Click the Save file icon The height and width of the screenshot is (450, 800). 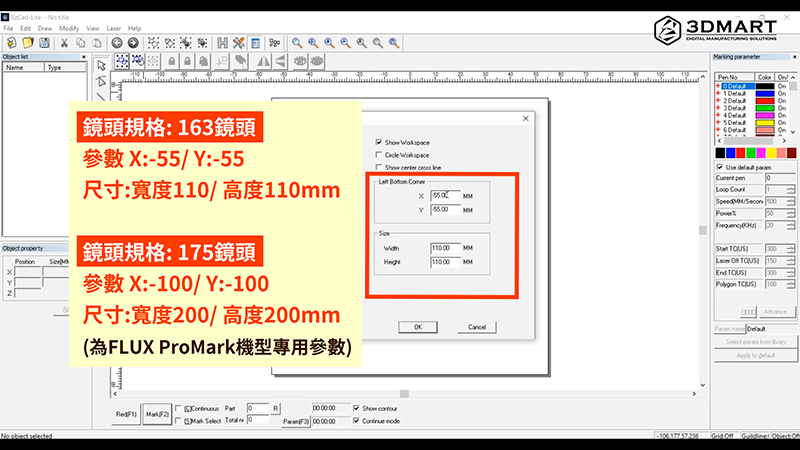(x=43, y=43)
